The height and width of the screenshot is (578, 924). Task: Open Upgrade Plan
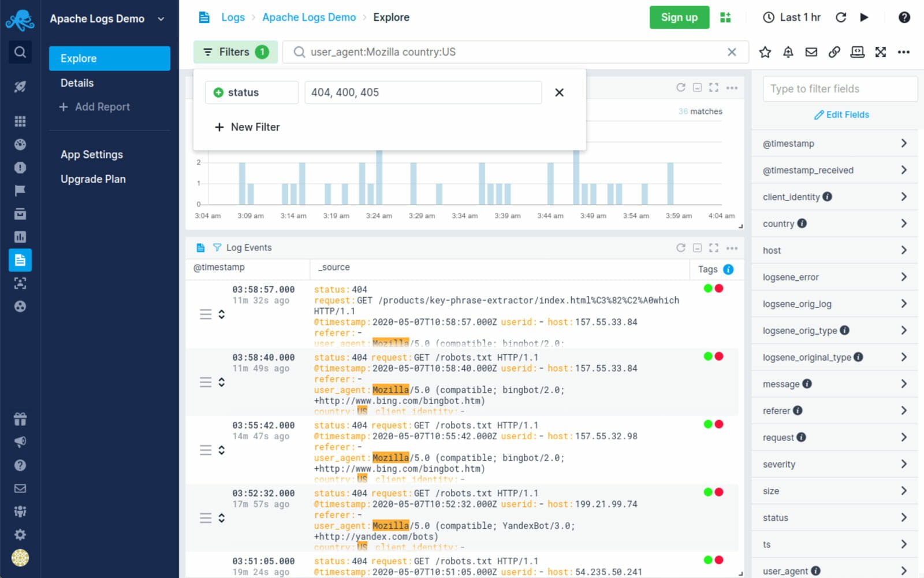(93, 179)
